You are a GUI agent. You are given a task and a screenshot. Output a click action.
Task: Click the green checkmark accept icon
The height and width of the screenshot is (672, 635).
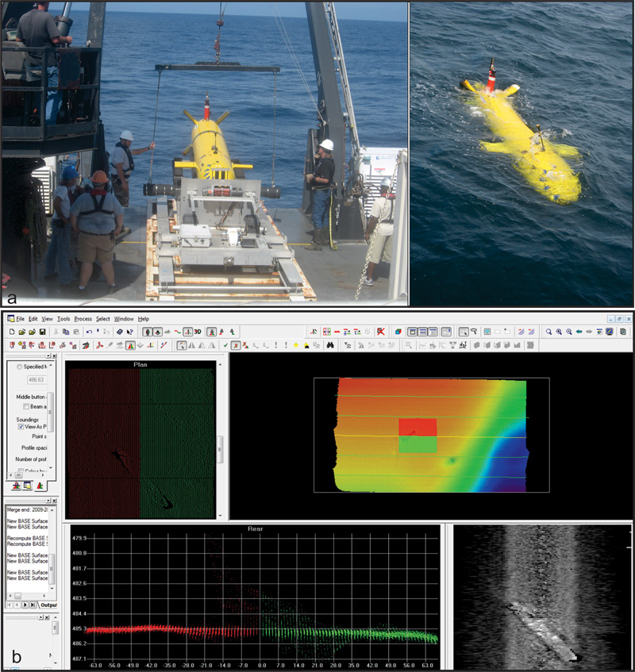tap(226, 345)
